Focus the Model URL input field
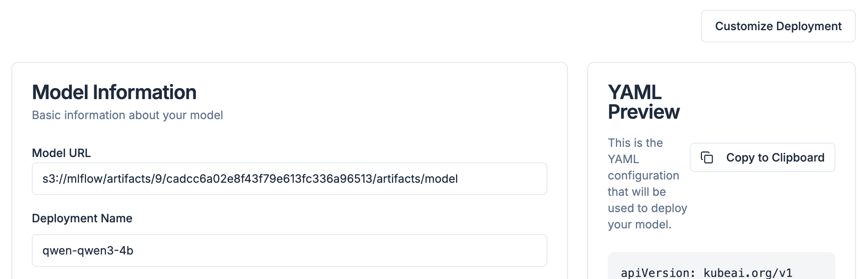 289,179
